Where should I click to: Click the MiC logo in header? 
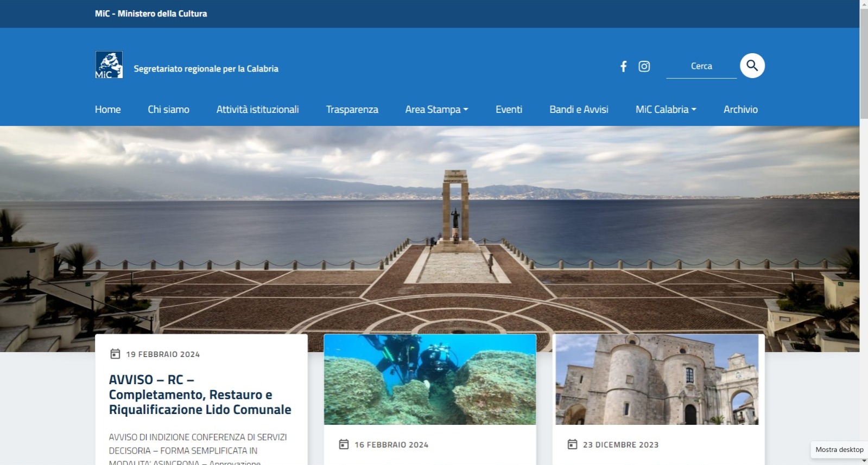(109, 65)
